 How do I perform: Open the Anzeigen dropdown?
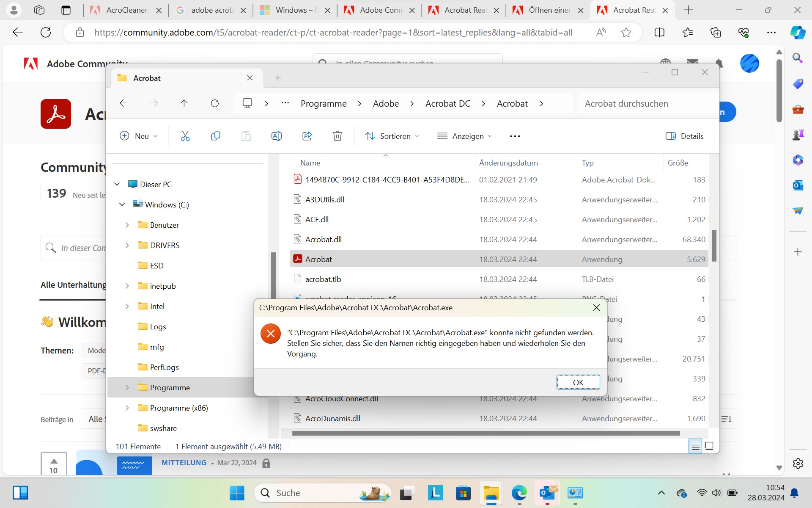coord(464,136)
